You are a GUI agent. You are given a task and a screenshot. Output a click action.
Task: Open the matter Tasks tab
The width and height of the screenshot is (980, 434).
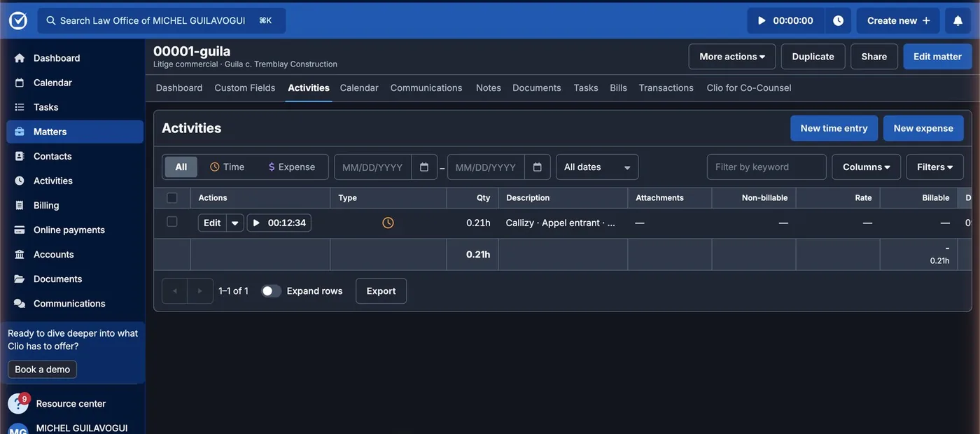click(586, 88)
